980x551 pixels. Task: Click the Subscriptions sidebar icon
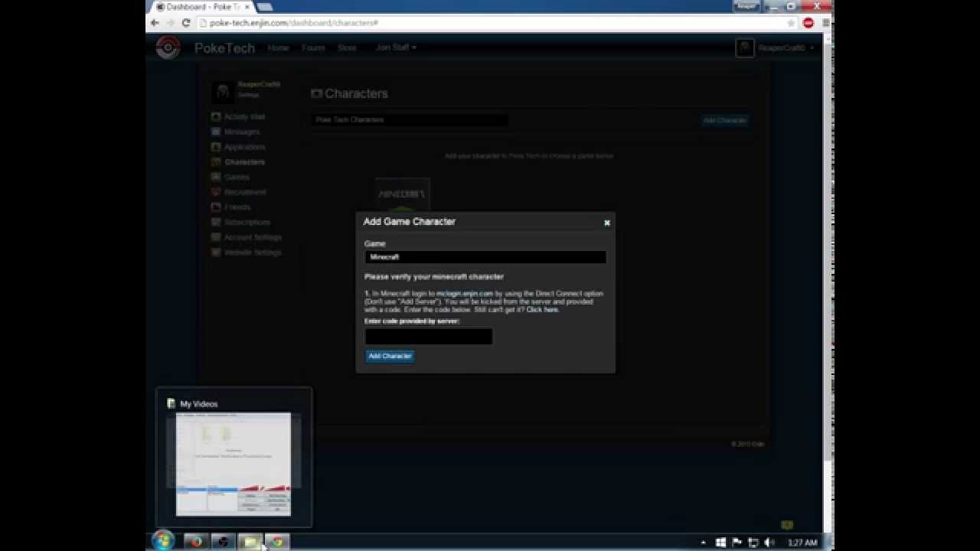[216, 222]
